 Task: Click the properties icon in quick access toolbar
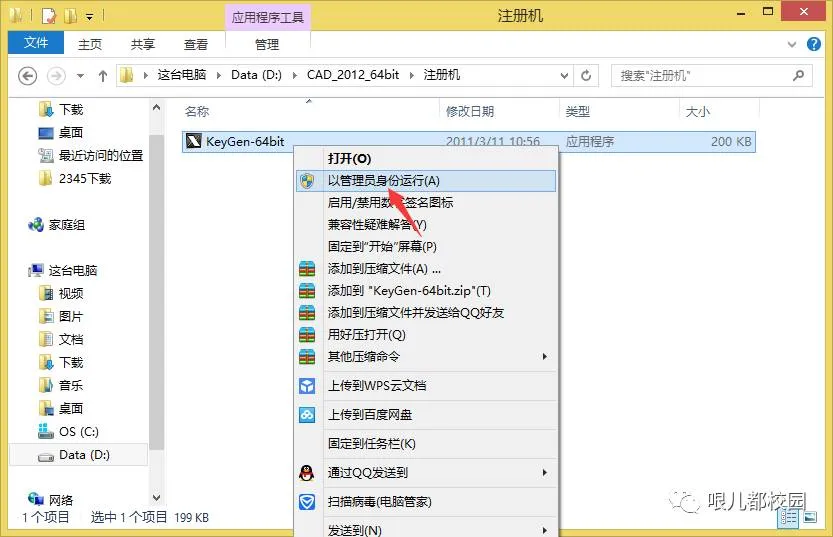(48, 16)
